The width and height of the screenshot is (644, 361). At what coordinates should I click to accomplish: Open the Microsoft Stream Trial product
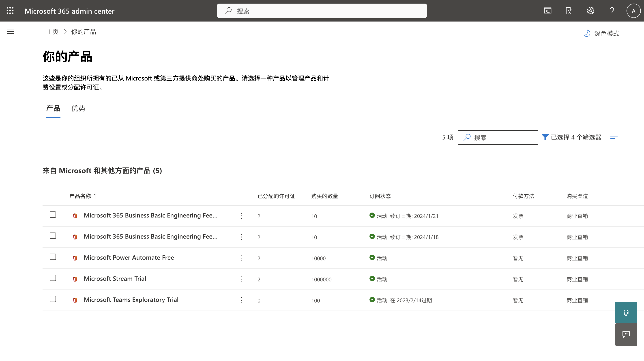tap(115, 278)
